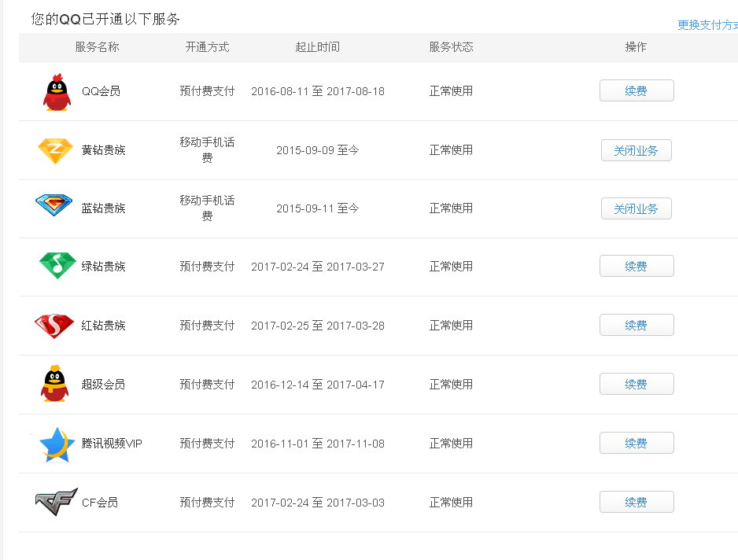Click 正常使用 status in the 蓝钻贵族 row
738x560 pixels.
[x=451, y=208]
